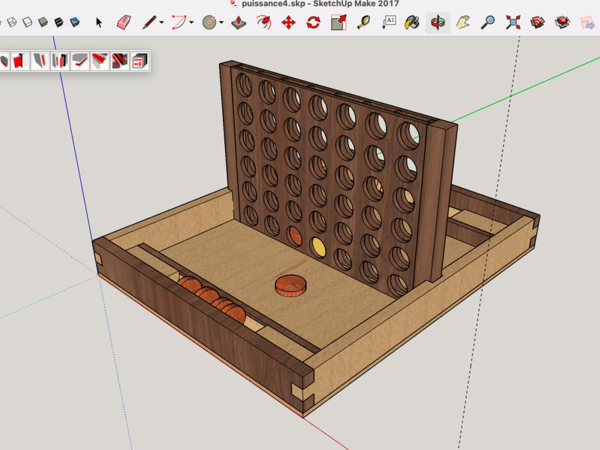The image size is (600, 450).
Task: Open the Line tool dropdown arrow
Action: tap(163, 22)
